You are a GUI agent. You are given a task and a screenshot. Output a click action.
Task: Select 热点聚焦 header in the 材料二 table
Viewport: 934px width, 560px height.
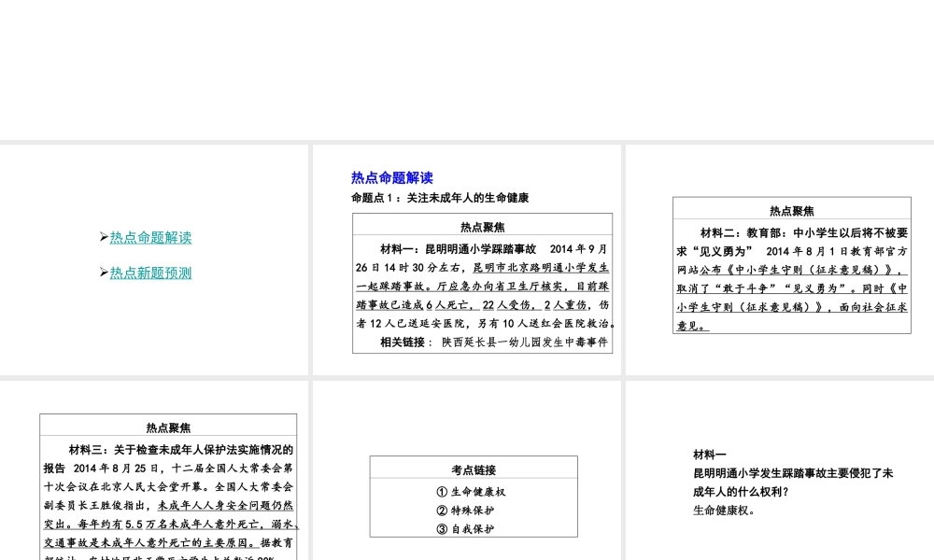(x=792, y=211)
